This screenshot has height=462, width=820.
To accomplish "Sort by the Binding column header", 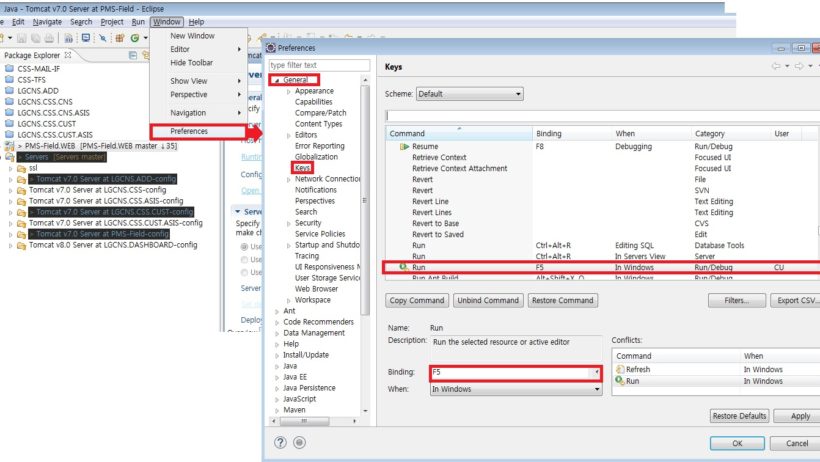I will (572, 133).
